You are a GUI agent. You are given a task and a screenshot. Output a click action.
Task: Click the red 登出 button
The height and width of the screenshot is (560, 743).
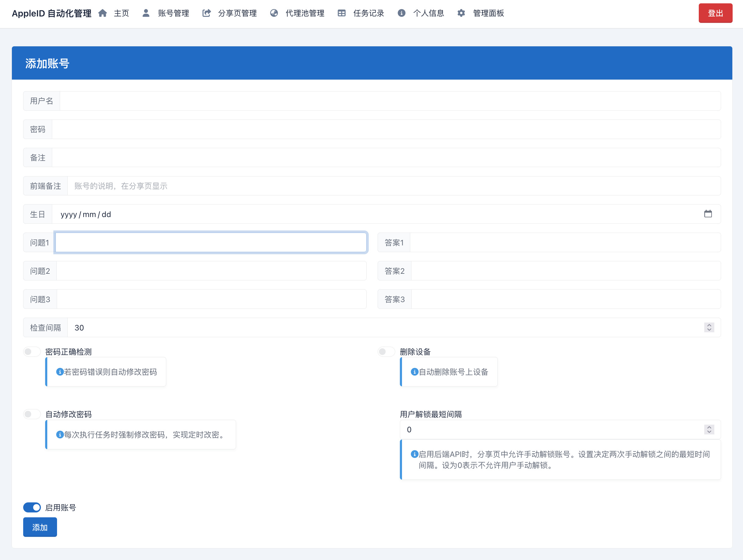pos(715,13)
